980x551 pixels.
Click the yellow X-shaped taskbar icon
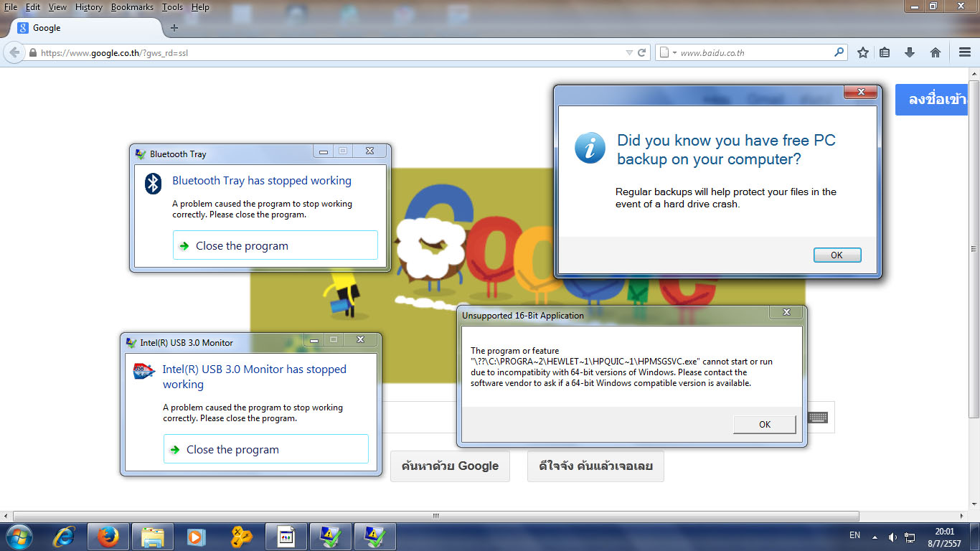point(242,537)
